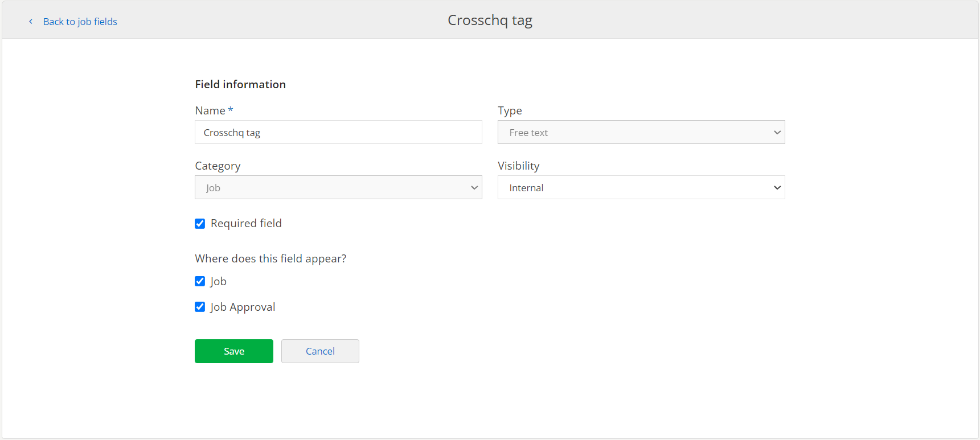This screenshot has width=980, height=440.
Task: Toggle the Job Approval checkbox
Action: click(x=200, y=307)
